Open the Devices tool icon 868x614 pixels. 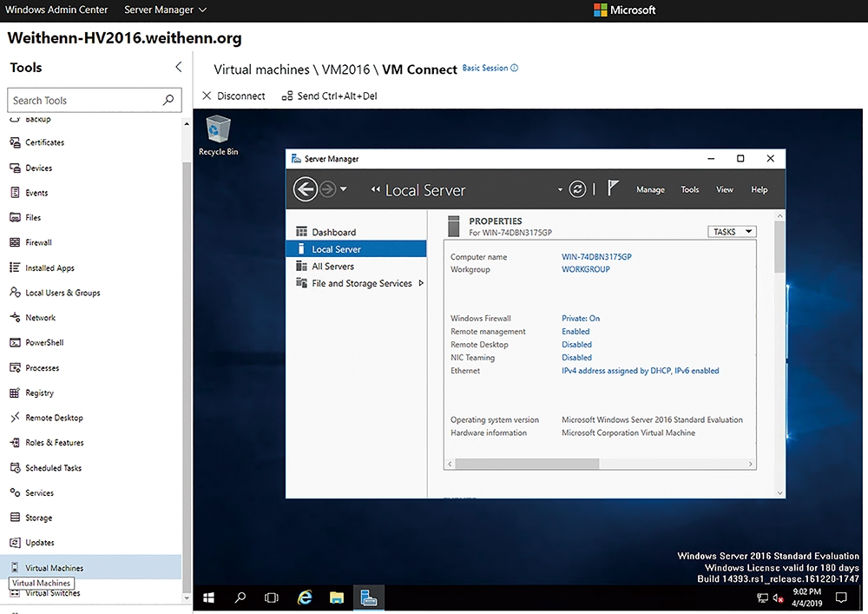pyautogui.click(x=15, y=168)
